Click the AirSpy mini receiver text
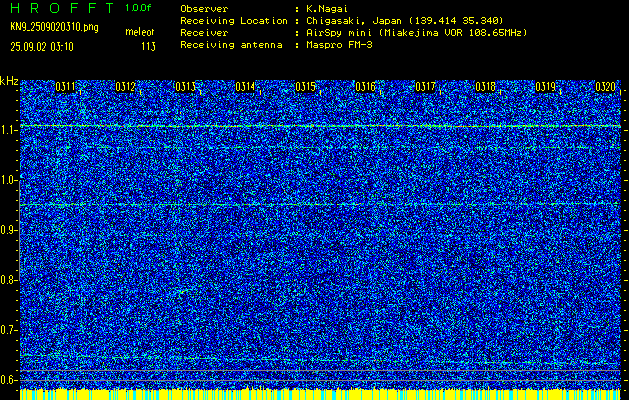The height and width of the screenshot is (400, 629). pos(416,33)
